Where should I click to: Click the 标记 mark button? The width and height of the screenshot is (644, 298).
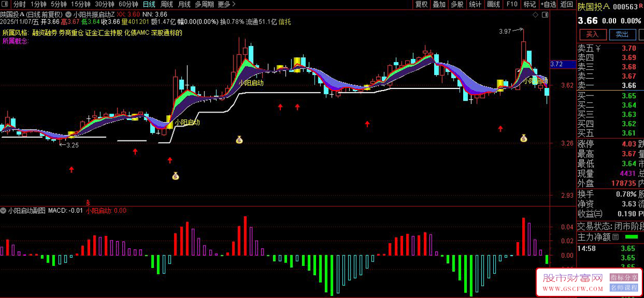click(x=530, y=4)
